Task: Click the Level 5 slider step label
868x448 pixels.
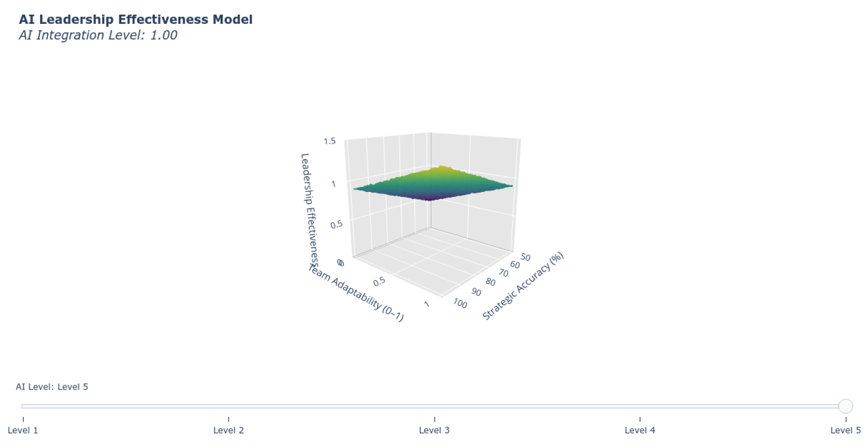Action: click(x=845, y=430)
